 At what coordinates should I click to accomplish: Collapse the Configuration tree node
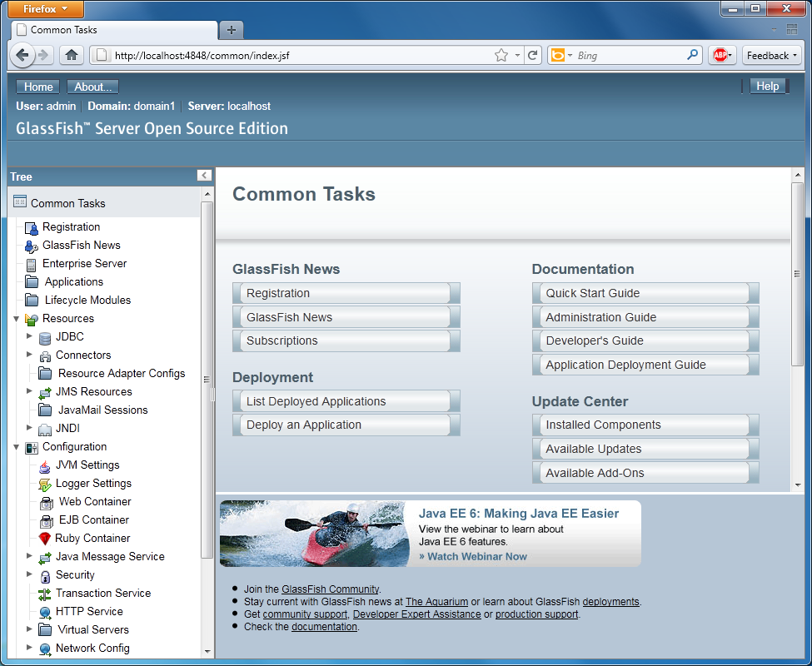tap(17, 447)
